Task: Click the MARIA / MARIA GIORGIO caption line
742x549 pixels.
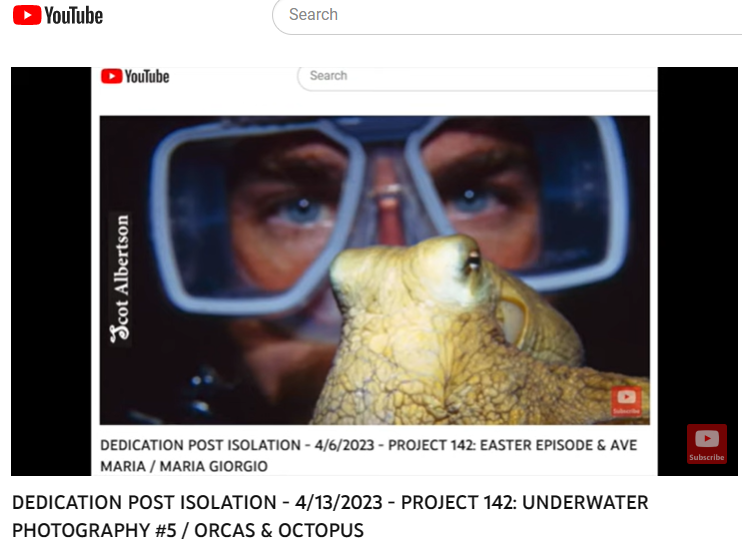Action: click(184, 466)
